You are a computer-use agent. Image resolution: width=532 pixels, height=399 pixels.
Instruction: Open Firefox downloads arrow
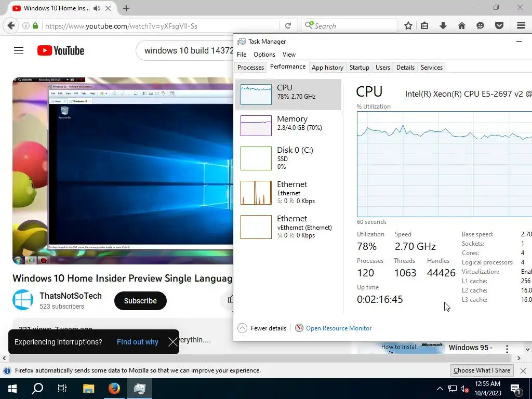pyautogui.click(x=443, y=26)
